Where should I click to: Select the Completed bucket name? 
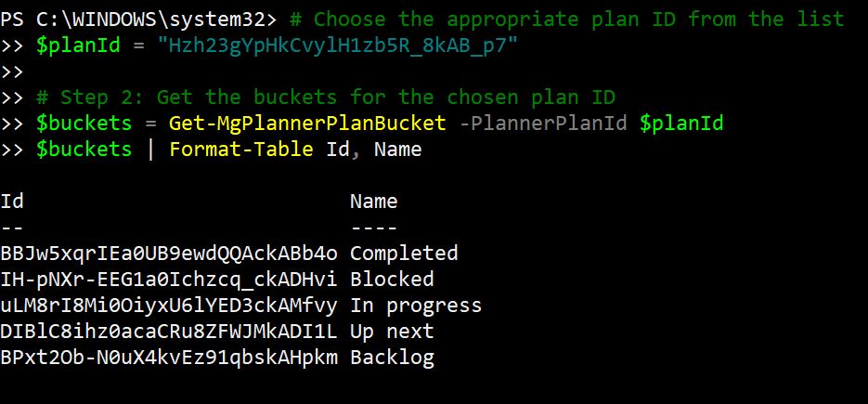[404, 253]
